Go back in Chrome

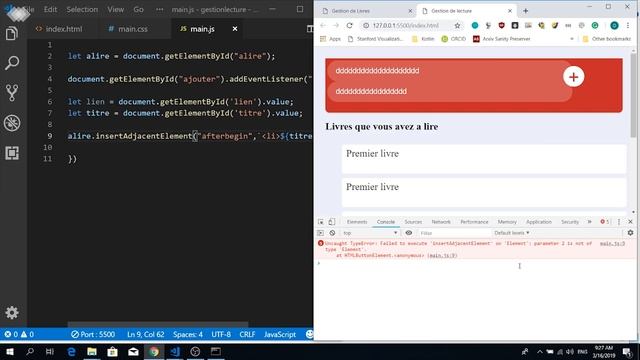tap(323, 25)
